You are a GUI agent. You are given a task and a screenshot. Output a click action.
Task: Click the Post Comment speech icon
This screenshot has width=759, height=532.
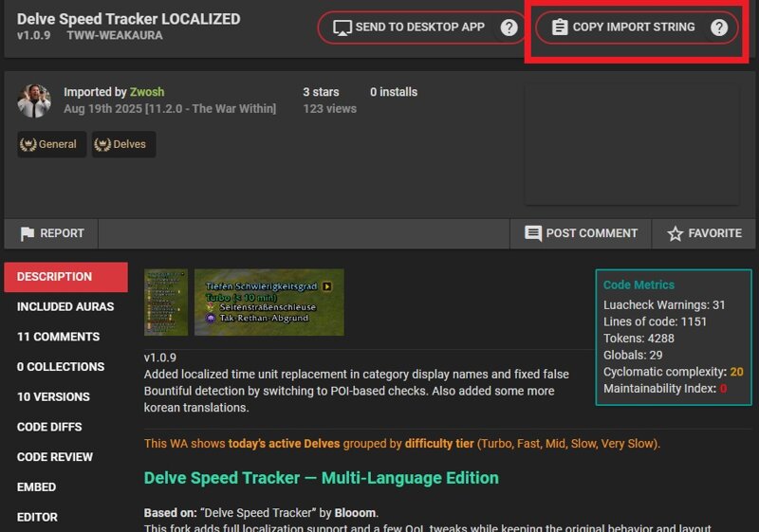pyautogui.click(x=533, y=233)
